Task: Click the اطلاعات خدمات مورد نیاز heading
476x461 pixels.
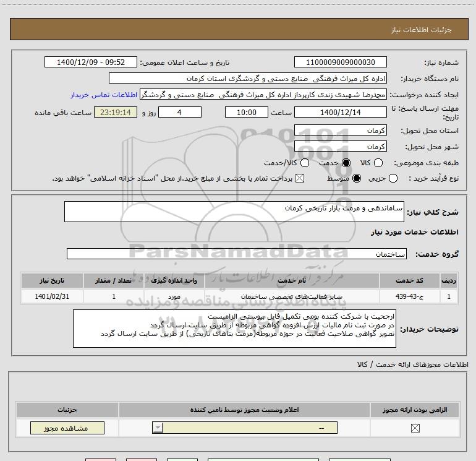Action: pyautogui.click(x=414, y=232)
